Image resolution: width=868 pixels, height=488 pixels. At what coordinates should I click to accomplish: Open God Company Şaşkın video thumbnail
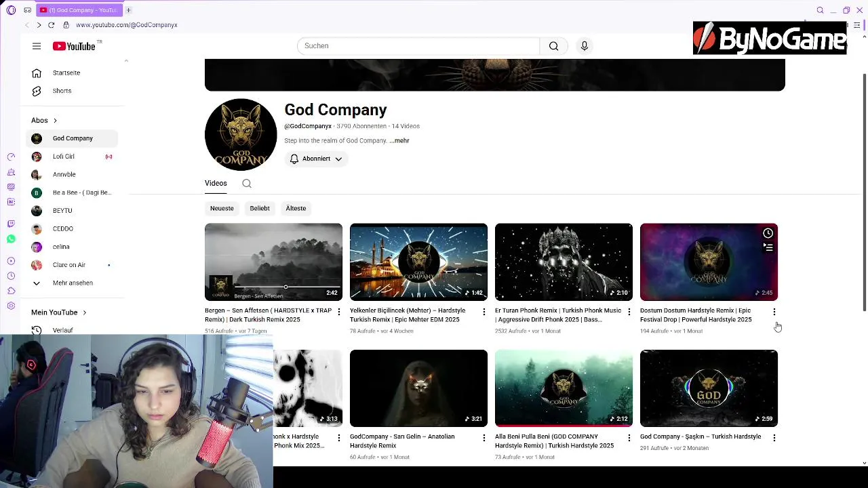(x=709, y=388)
